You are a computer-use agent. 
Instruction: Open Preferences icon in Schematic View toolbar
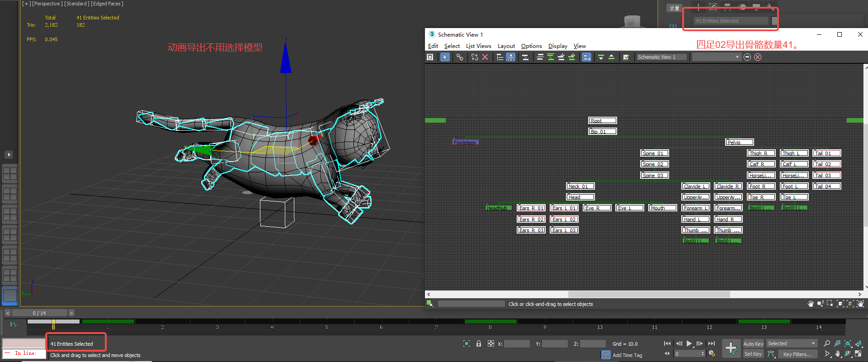[x=626, y=57]
